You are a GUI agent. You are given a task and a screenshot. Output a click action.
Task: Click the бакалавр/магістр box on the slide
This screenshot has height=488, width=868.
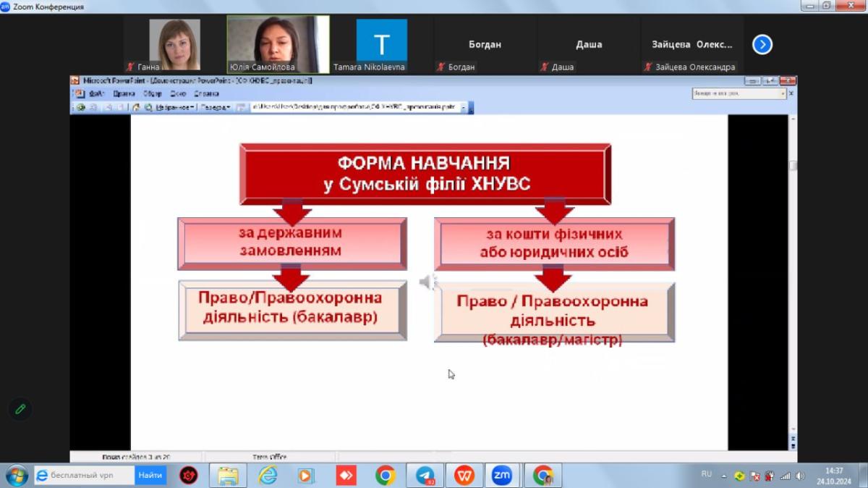pyautogui.click(x=554, y=312)
